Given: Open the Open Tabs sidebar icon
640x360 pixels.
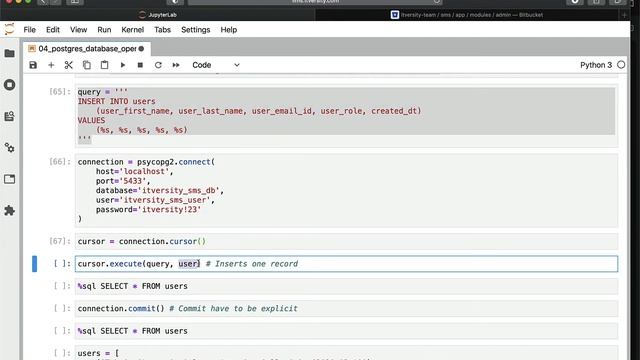Looking at the screenshot, I should pyautogui.click(x=9, y=179).
